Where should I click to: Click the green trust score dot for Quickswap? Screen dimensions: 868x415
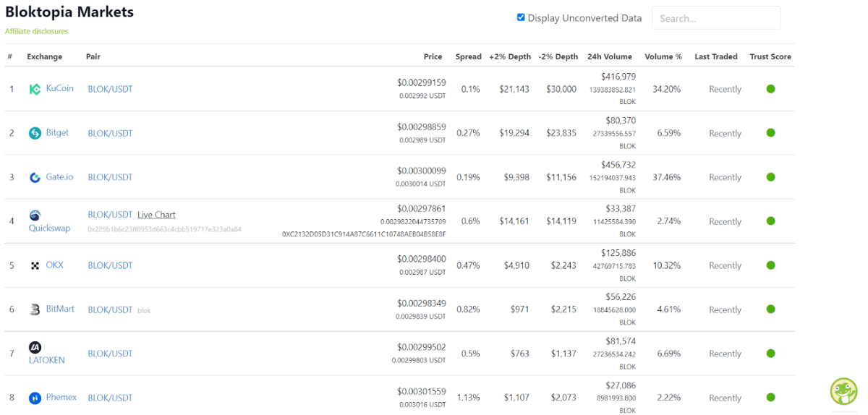pyautogui.click(x=770, y=221)
